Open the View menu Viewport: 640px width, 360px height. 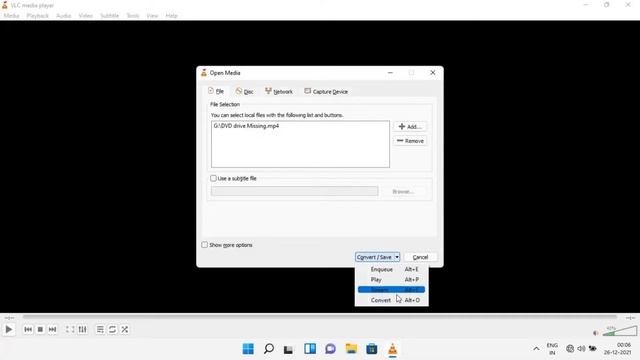tap(152, 16)
